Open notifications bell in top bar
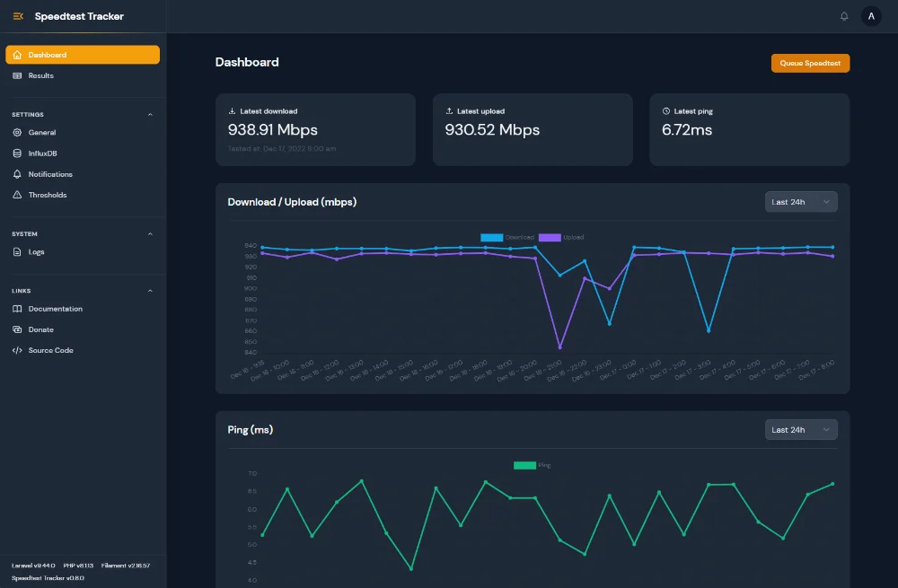This screenshot has width=898, height=588. click(843, 16)
